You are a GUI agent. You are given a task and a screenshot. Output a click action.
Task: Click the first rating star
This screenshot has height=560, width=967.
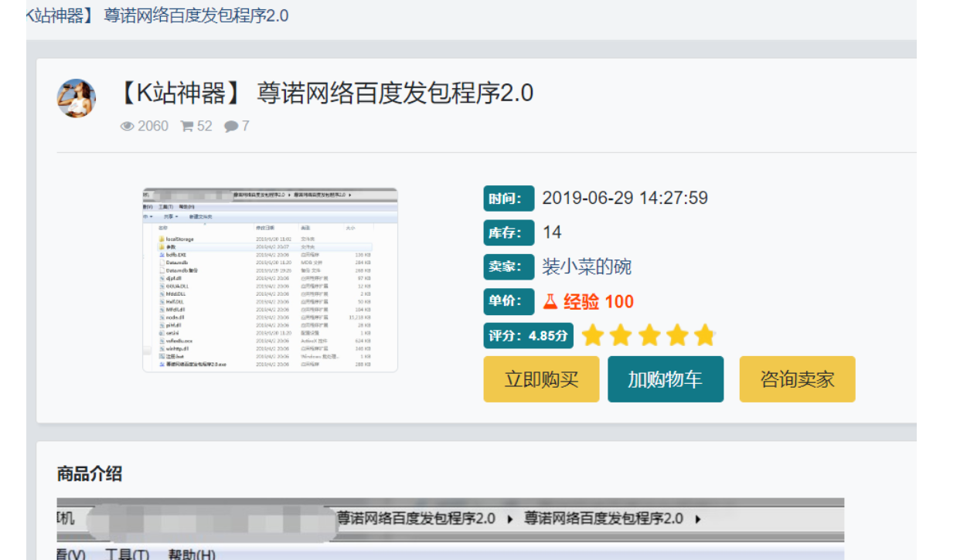click(593, 336)
